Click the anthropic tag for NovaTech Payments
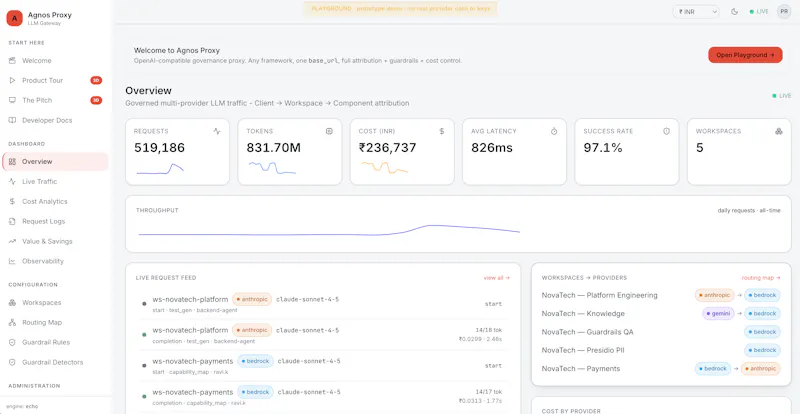Screen dimensions: 800x414 761,369
